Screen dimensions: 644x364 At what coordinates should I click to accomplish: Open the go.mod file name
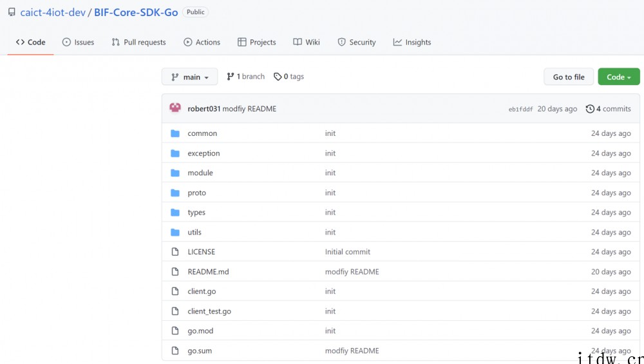click(x=200, y=330)
